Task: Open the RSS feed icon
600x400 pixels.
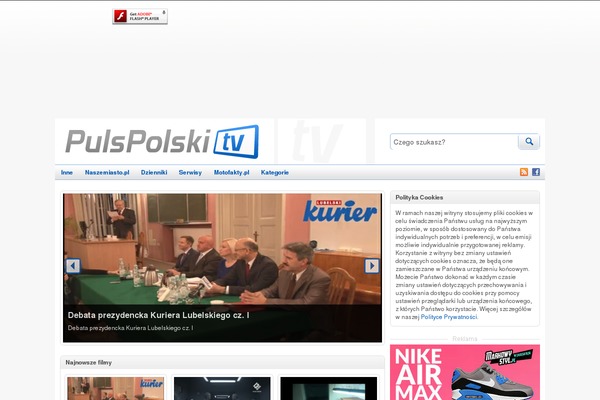Action: click(524, 172)
